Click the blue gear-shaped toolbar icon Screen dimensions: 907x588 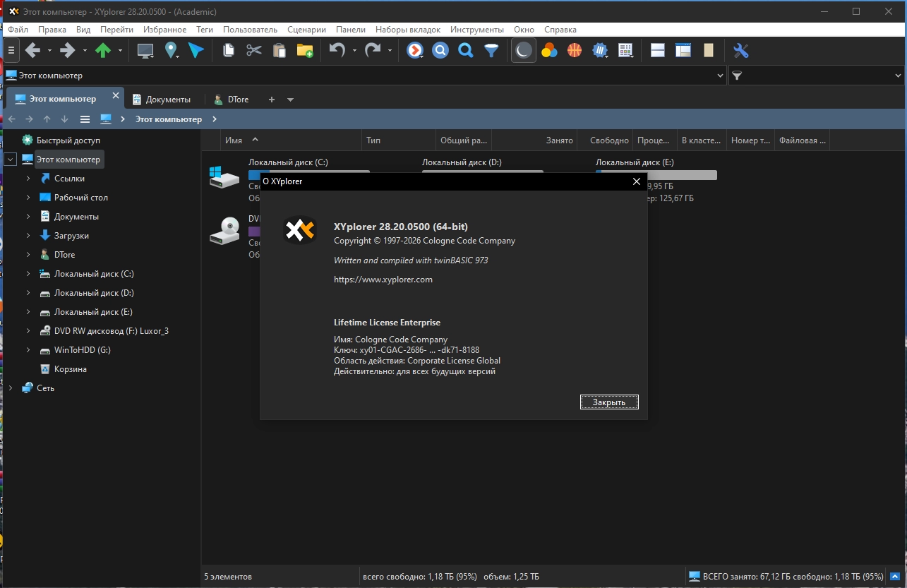pos(600,51)
